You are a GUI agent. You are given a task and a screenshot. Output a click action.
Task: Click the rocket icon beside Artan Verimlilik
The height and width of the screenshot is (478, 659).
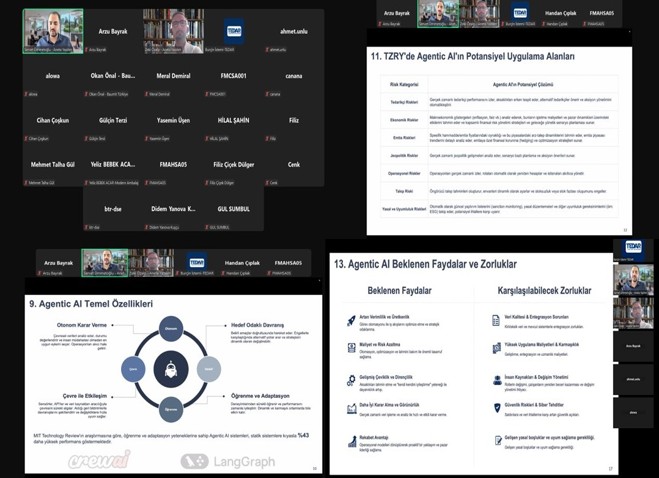tap(352, 320)
